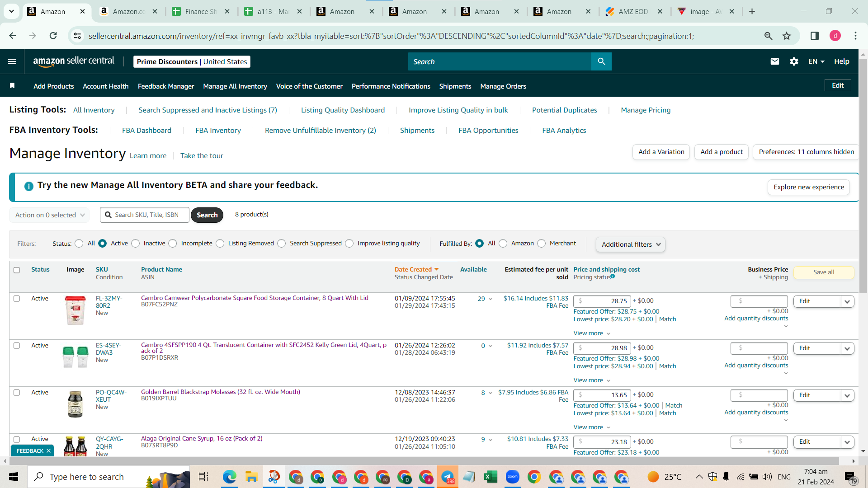Image resolution: width=868 pixels, height=488 pixels.
Task: Expand View more for Cambro Camwear pricing
Action: (592, 333)
